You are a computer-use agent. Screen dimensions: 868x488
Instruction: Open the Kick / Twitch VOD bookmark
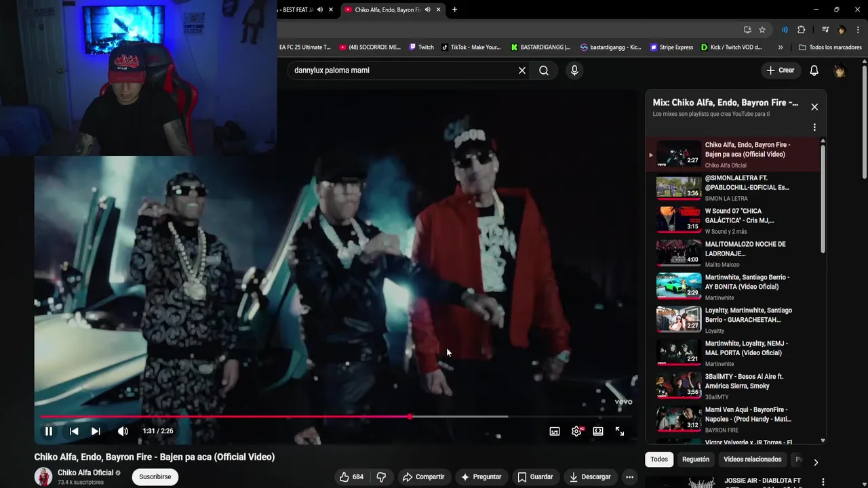pos(732,47)
